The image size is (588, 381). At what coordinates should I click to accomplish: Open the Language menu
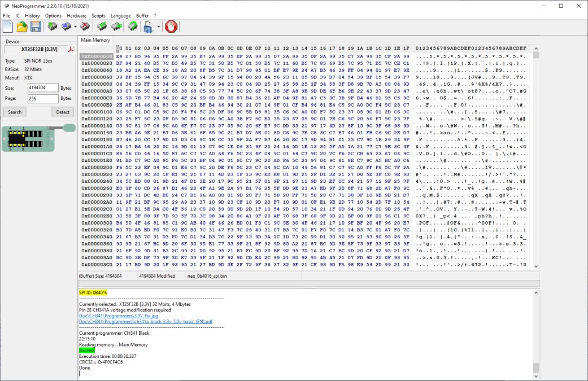121,16
